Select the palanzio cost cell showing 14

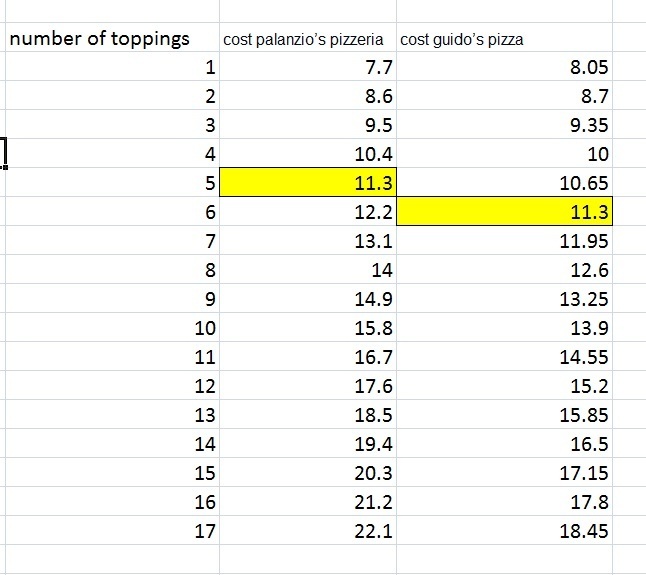coord(308,269)
